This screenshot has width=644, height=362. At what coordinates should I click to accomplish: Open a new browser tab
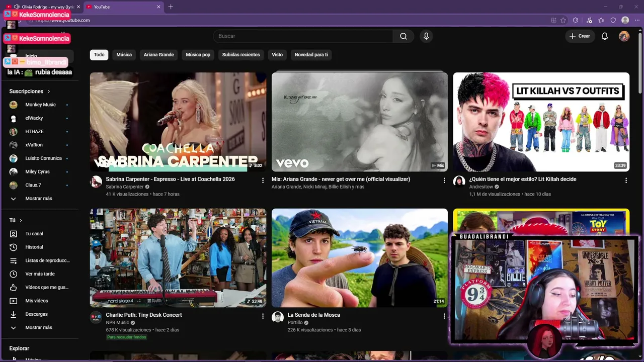pyautogui.click(x=171, y=7)
